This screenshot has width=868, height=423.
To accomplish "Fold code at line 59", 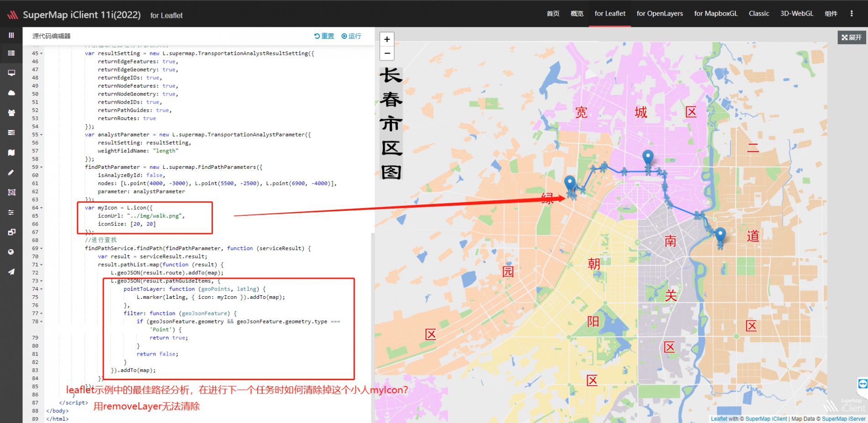I will click(42, 167).
